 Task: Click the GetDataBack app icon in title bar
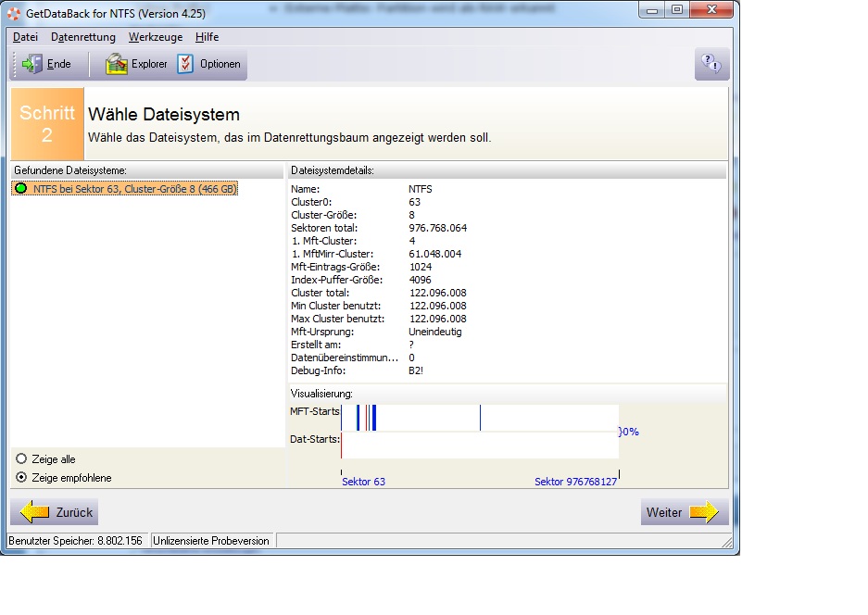pos(14,13)
